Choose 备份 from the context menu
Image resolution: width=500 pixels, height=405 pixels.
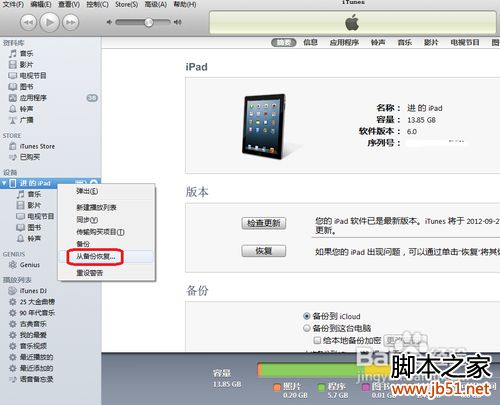pos(107,244)
